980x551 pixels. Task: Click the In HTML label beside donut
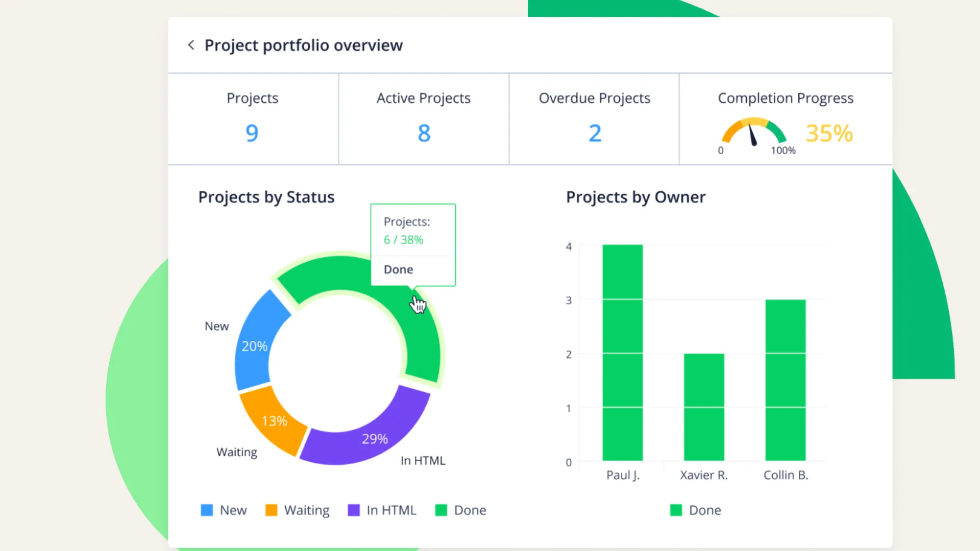pos(423,461)
